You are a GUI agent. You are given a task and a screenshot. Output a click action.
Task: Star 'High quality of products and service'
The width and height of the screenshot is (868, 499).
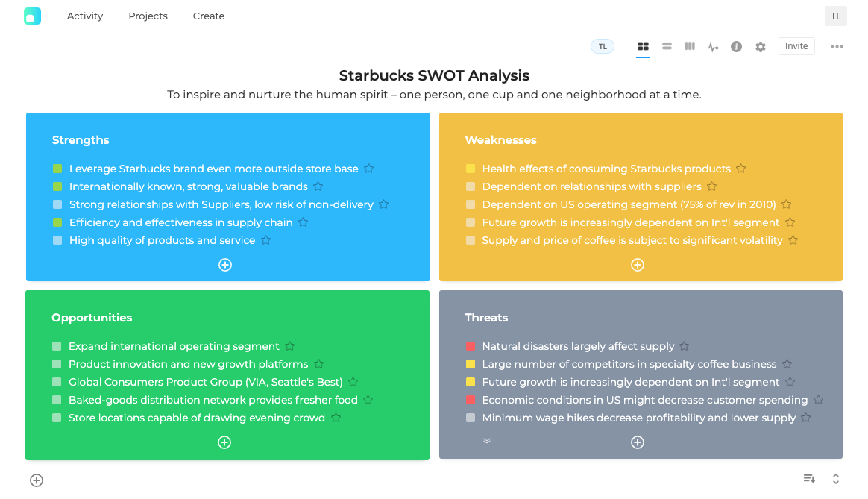[x=267, y=240]
